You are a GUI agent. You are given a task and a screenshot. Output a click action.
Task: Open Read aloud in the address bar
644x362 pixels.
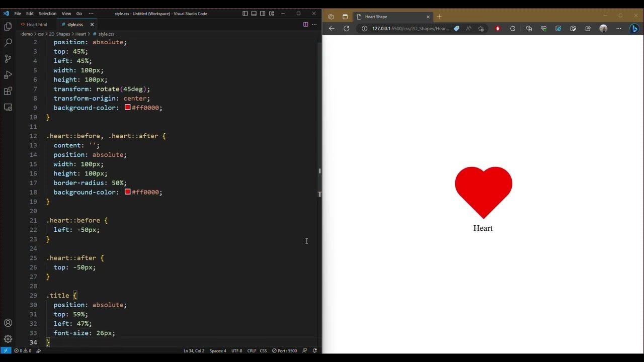coord(469,29)
